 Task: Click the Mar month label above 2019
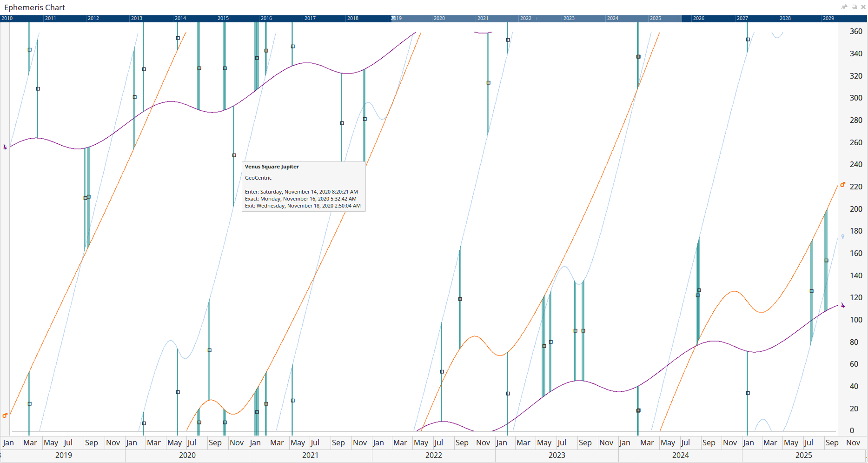(x=30, y=443)
